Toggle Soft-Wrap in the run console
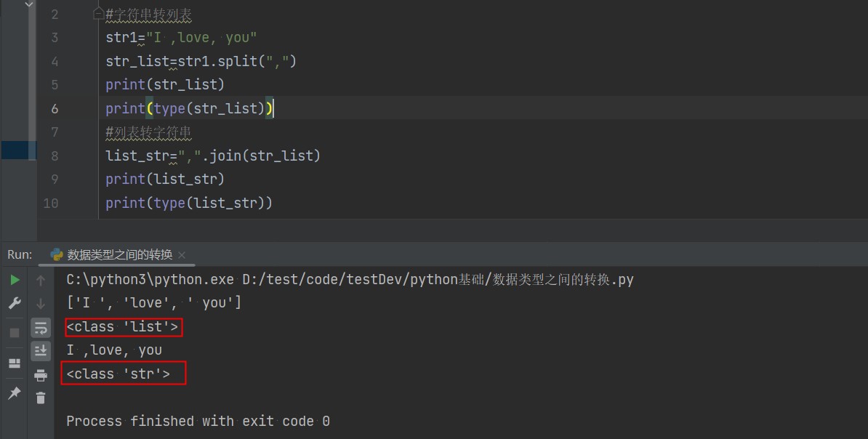868x439 pixels. pyautogui.click(x=41, y=328)
